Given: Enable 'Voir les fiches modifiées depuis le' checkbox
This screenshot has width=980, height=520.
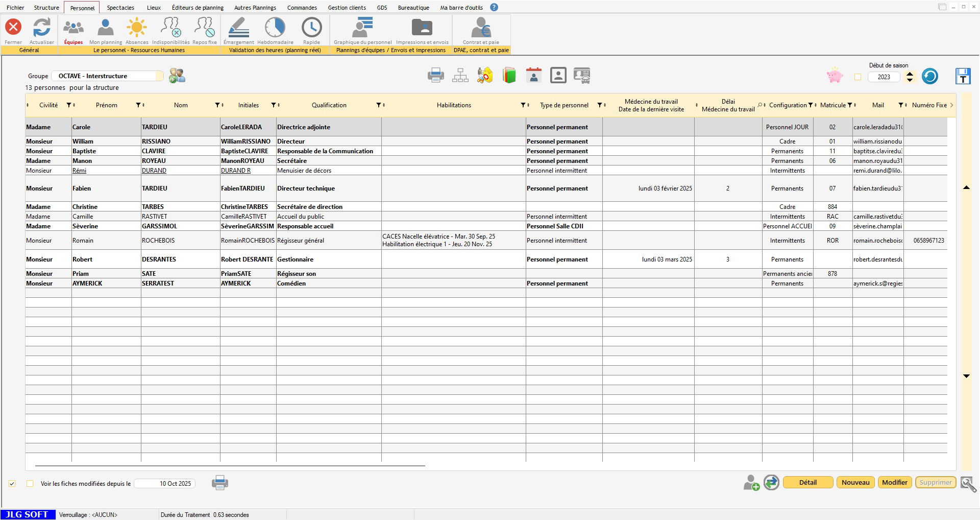Looking at the screenshot, I should 30,483.
